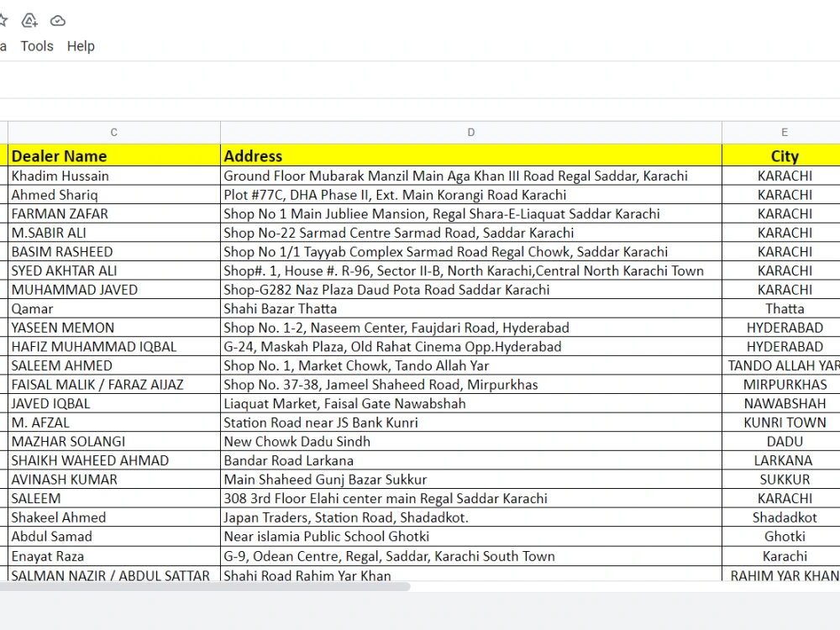Select the SYED AKHTAR ALI cell
The image size is (840, 630).
(x=114, y=271)
